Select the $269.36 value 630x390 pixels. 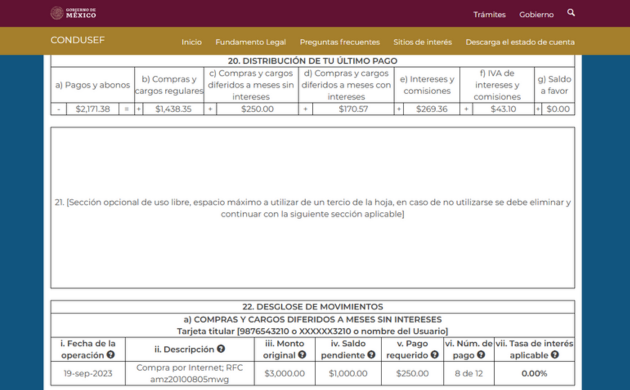click(432, 109)
